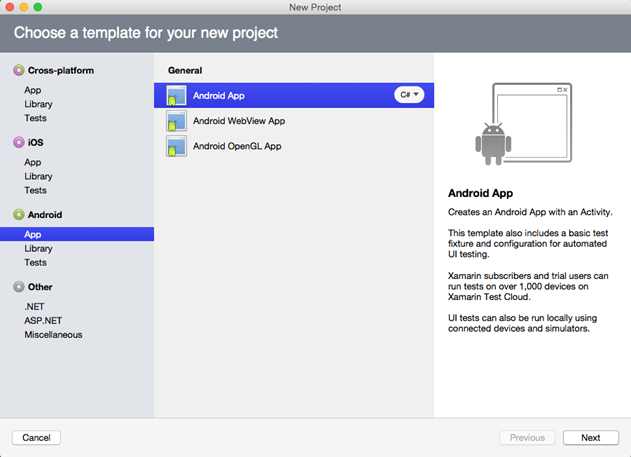631x457 pixels.
Task: Select Library under Android
Action: tap(38, 248)
